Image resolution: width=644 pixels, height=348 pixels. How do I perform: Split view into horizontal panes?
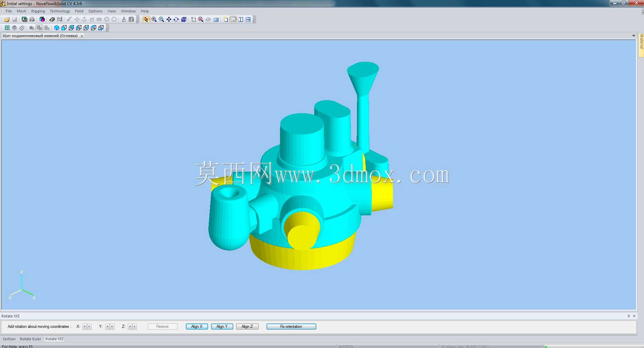coord(248,19)
